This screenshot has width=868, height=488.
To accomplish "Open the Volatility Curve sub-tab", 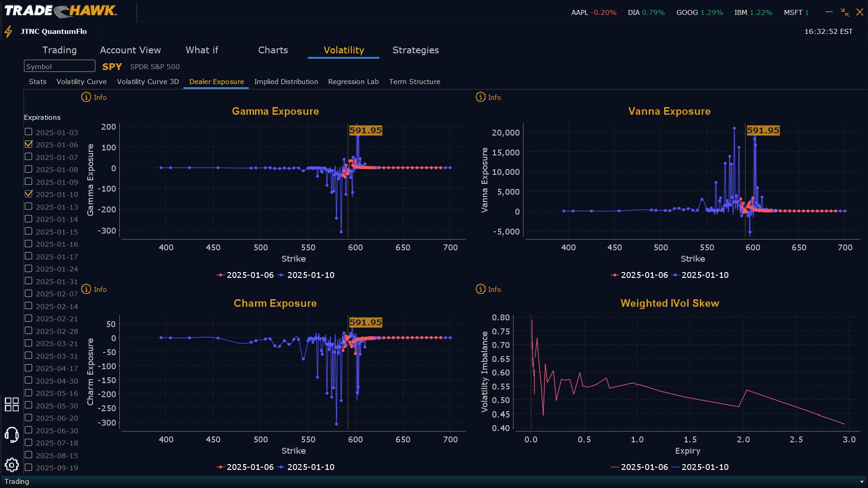I will pyautogui.click(x=81, y=82).
